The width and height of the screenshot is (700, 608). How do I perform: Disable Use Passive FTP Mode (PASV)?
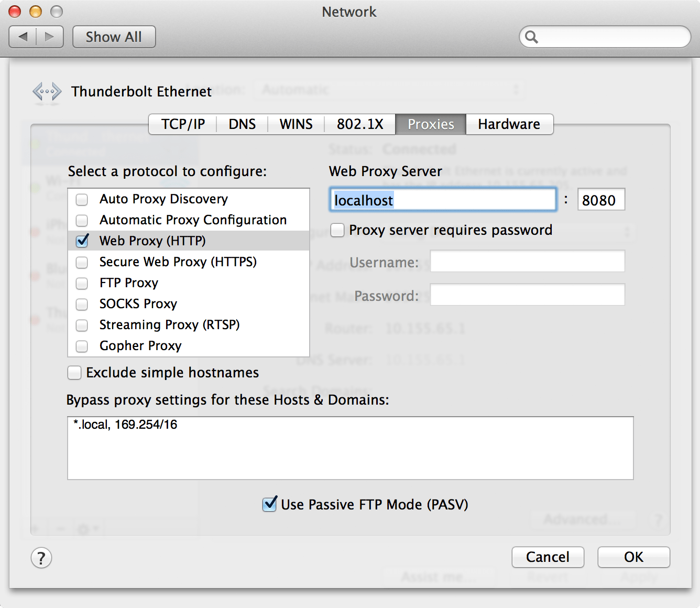(269, 504)
